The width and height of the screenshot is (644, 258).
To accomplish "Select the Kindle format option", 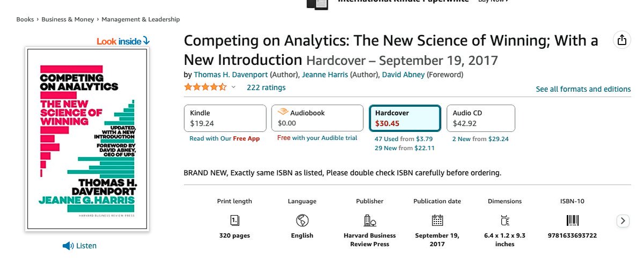I will click(x=225, y=118).
